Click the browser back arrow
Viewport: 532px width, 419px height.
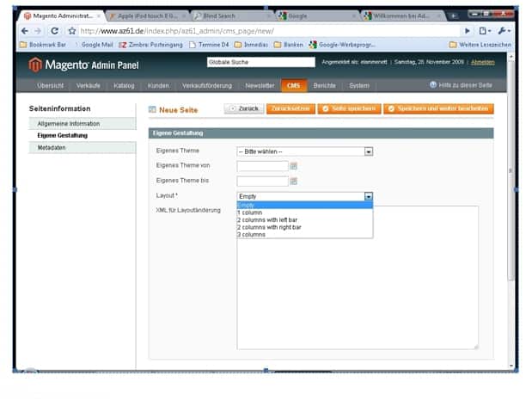[25, 30]
